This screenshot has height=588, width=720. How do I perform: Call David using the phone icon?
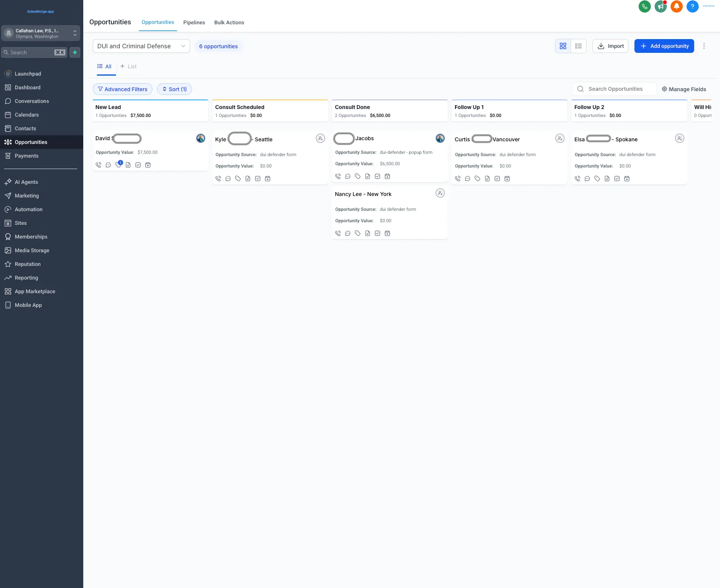98,164
